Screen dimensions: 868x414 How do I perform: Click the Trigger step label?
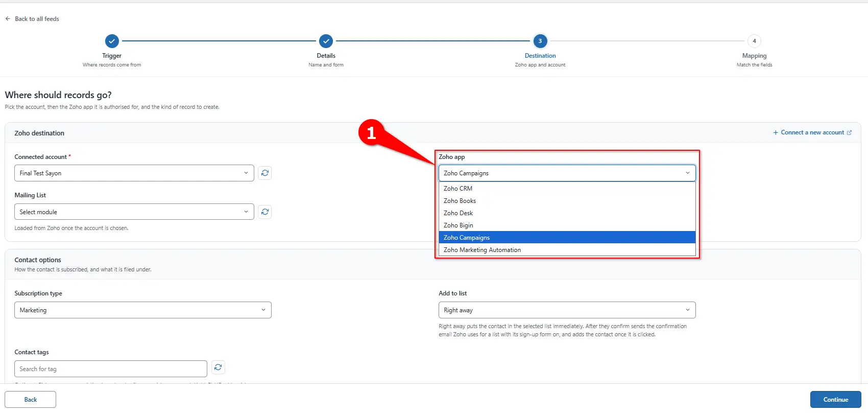112,56
